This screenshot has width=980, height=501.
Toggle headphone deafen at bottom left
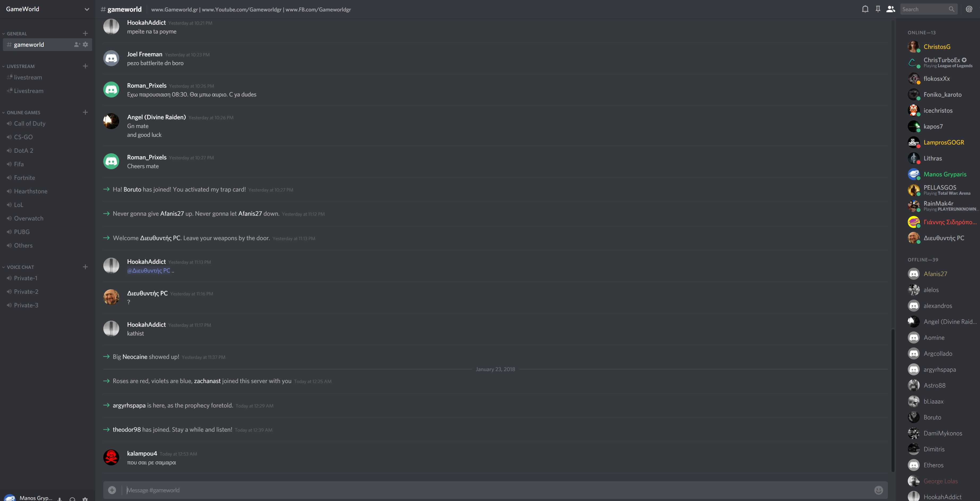coord(72,498)
